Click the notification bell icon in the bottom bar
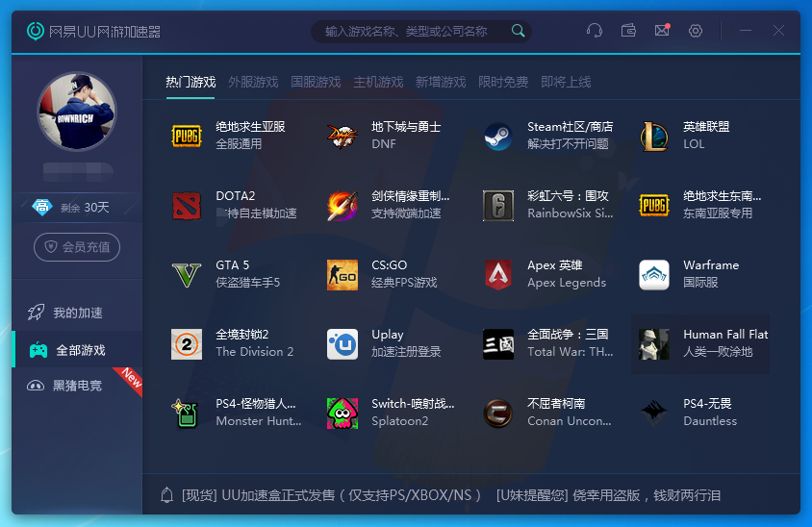The width and height of the screenshot is (812, 527). 166,495
